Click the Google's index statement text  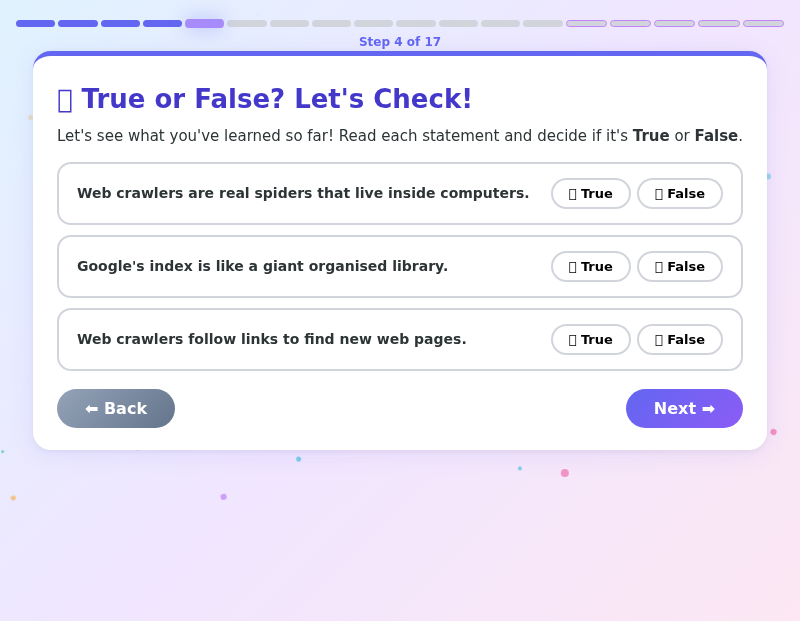tap(262, 266)
